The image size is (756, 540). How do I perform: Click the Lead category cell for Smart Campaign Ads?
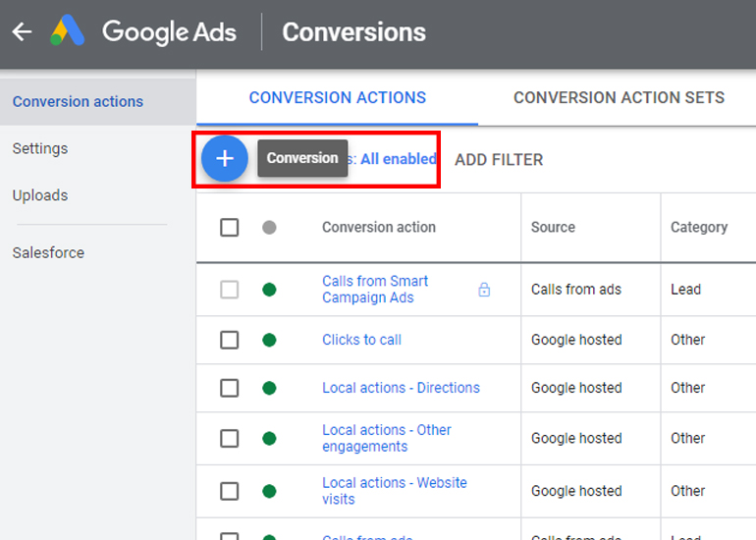pos(685,290)
